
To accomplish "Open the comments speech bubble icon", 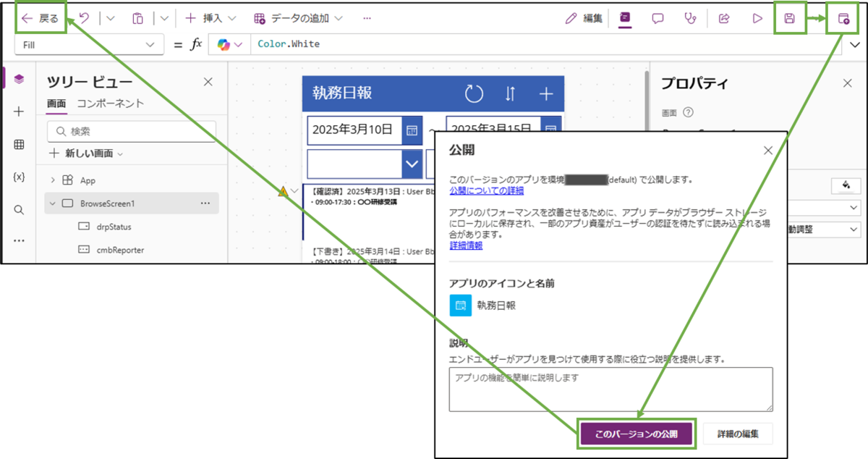I will (658, 18).
